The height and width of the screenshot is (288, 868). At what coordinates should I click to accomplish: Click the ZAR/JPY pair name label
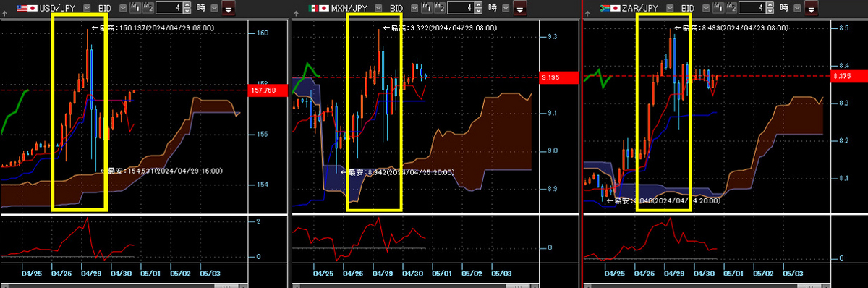tap(640, 9)
